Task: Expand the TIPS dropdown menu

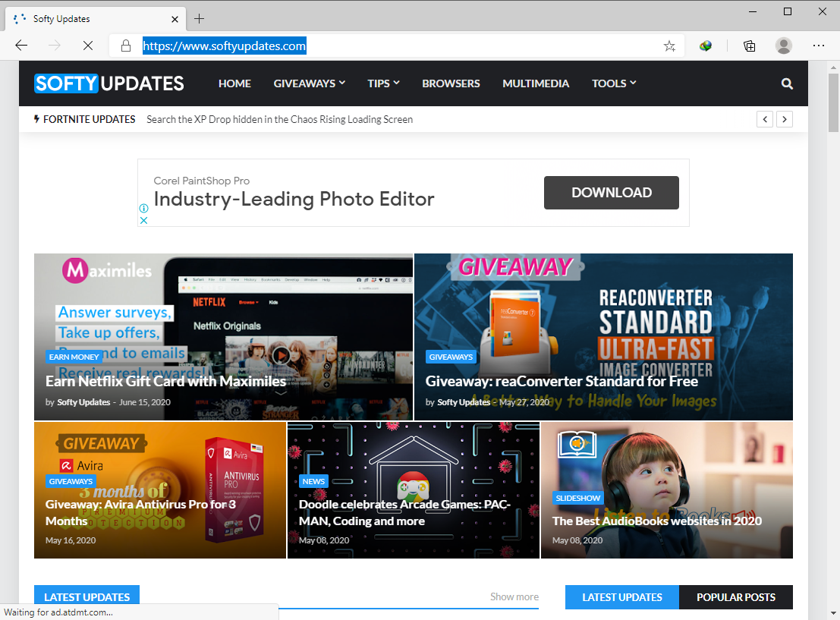Action: (x=383, y=83)
